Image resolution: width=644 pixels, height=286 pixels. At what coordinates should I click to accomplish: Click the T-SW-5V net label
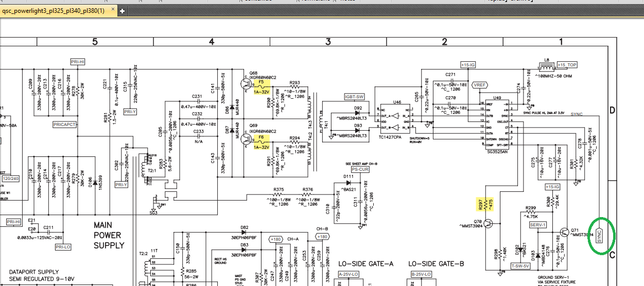point(519,265)
